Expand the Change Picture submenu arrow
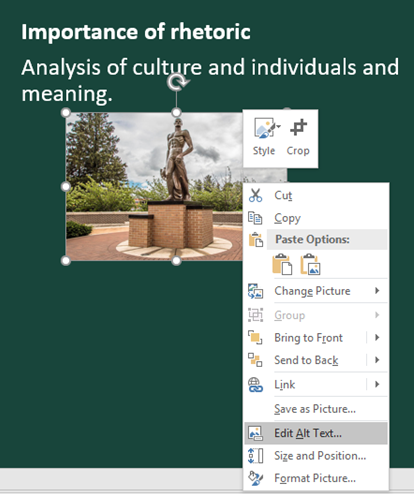Viewport: 414px width, 494px height. (377, 291)
